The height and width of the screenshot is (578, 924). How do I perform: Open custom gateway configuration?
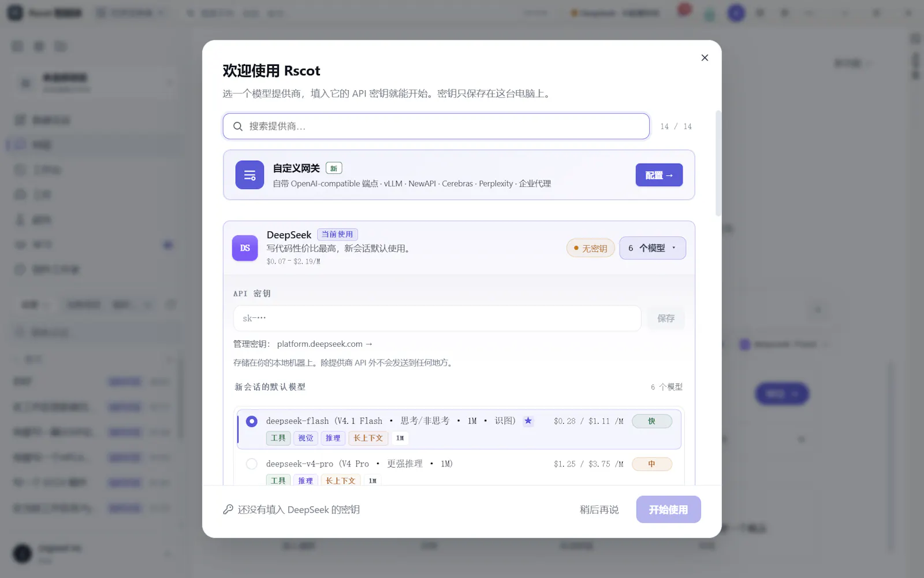[x=659, y=175]
